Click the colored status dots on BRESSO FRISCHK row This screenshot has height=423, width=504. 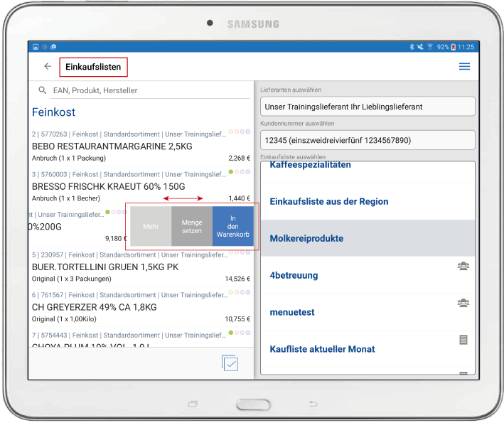click(239, 173)
